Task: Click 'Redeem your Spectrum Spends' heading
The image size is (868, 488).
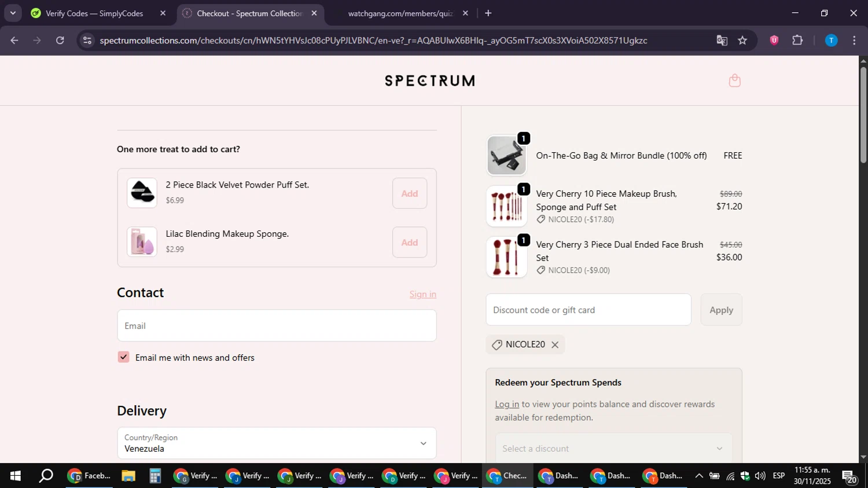Action: click(x=558, y=383)
